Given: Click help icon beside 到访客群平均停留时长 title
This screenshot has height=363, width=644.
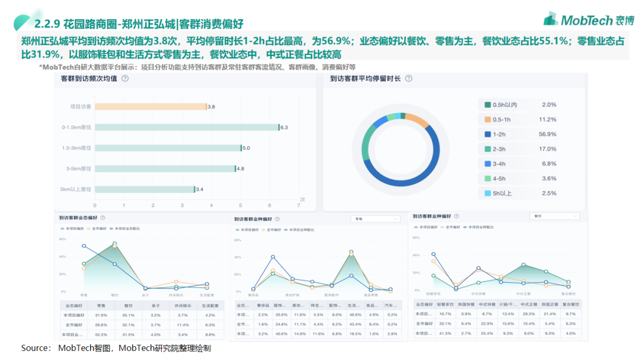Looking at the screenshot, I should (406, 78).
